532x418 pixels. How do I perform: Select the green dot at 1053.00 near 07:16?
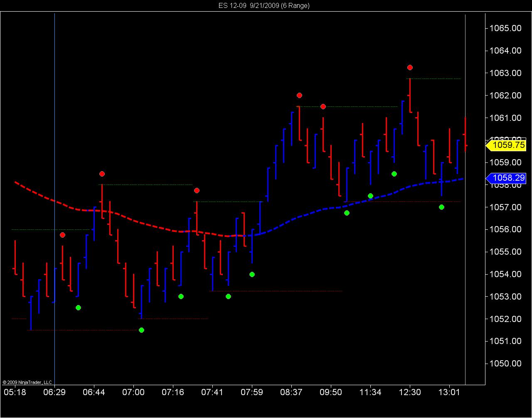coord(181,296)
